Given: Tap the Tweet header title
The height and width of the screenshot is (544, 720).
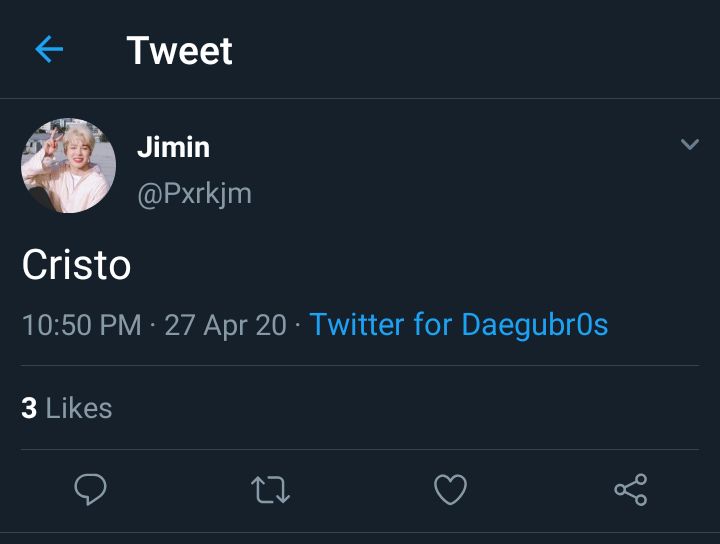Looking at the screenshot, I should click(180, 50).
